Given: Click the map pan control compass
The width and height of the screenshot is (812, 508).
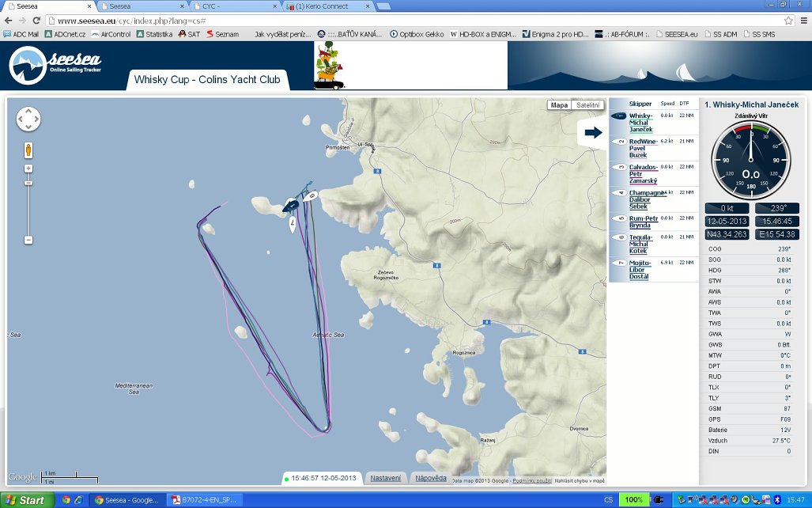Looking at the screenshot, I should tap(28, 119).
